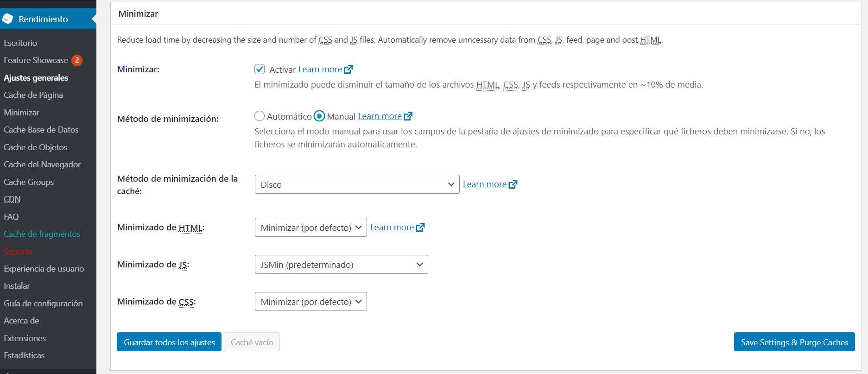Open the Minimizado de HTML dropdown
The width and height of the screenshot is (868, 374).
pos(310,227)
